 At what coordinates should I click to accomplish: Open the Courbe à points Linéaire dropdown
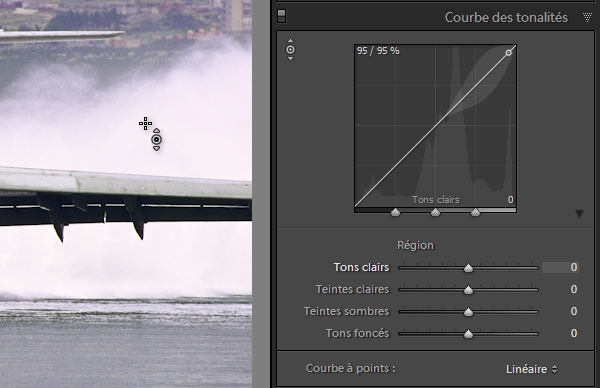click(x=532, y=369)
